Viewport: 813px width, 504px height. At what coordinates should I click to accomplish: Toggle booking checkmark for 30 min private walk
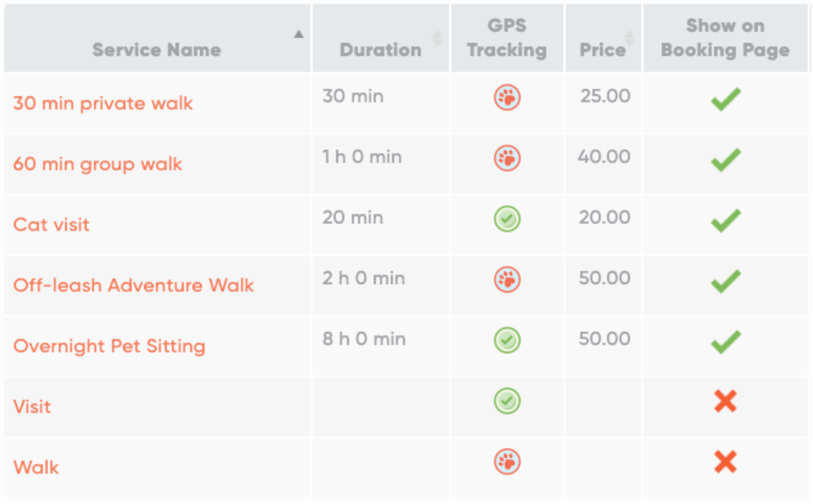click(725, 99)
